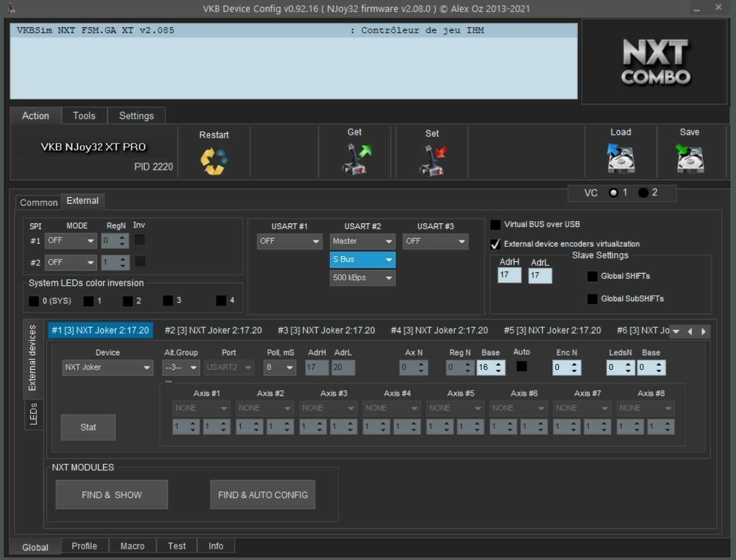Switch to the Common tab
Screen dimensions: 736x560
[38, 202]
